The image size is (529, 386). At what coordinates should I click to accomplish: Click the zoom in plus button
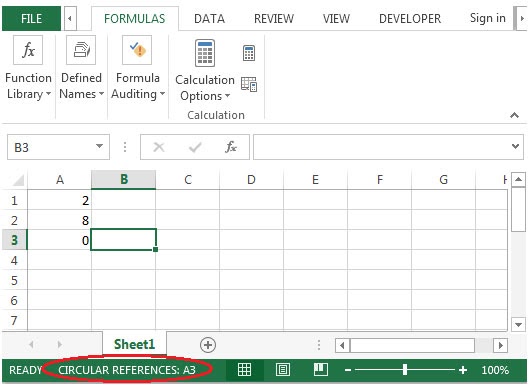(463, 370)
